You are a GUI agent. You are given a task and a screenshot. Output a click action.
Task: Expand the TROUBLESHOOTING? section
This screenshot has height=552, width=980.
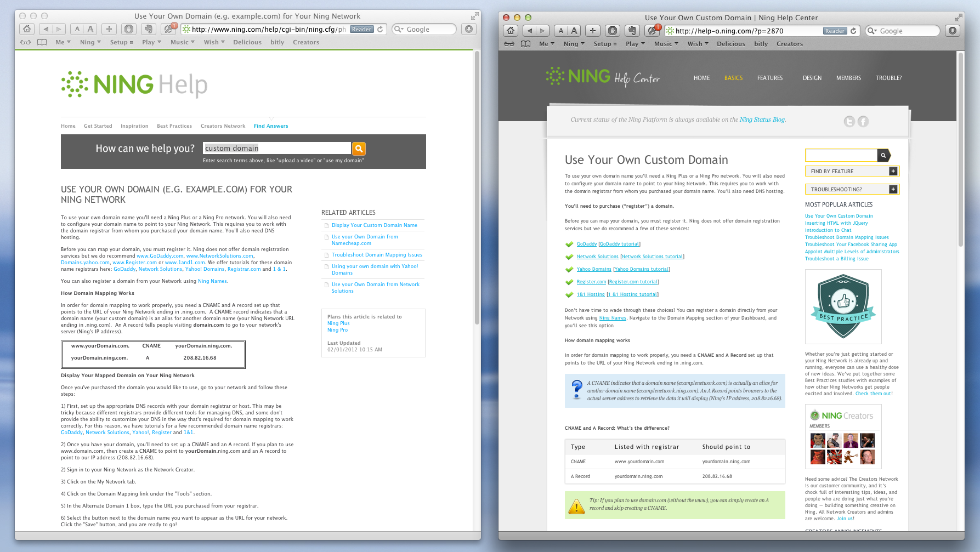click(852, 189)
